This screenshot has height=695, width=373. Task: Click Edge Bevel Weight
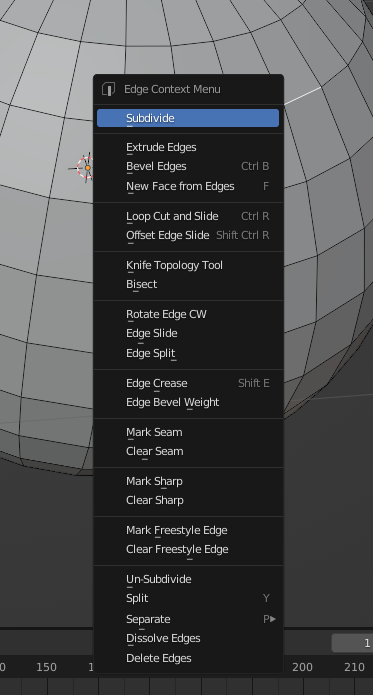[188, 402]
